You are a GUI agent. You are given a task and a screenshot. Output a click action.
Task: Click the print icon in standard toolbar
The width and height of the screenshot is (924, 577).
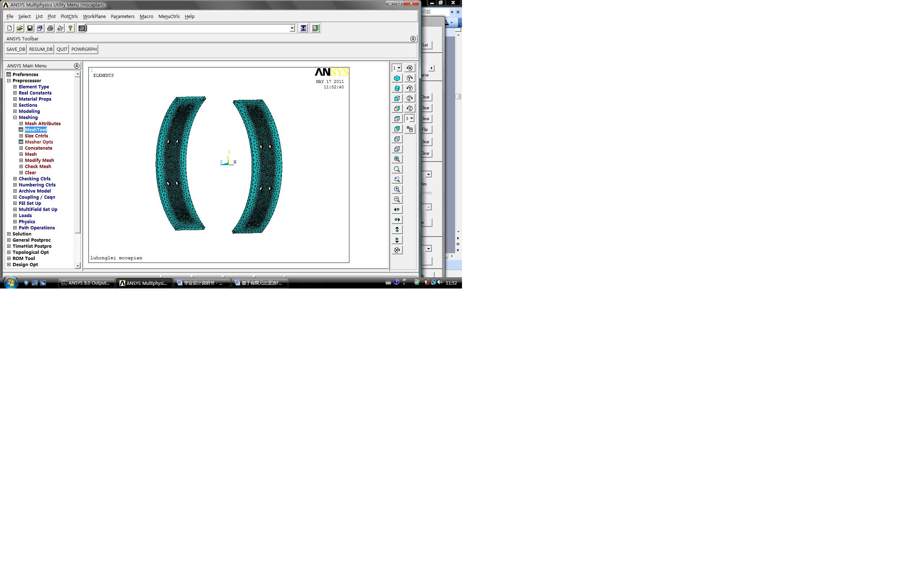point(50,28)
